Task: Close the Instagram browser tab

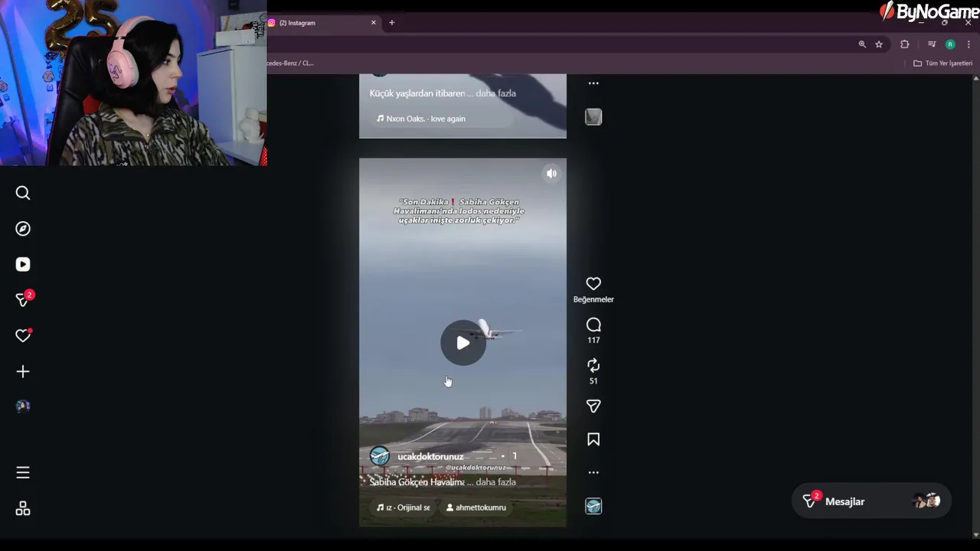Action: coord(374,23)
